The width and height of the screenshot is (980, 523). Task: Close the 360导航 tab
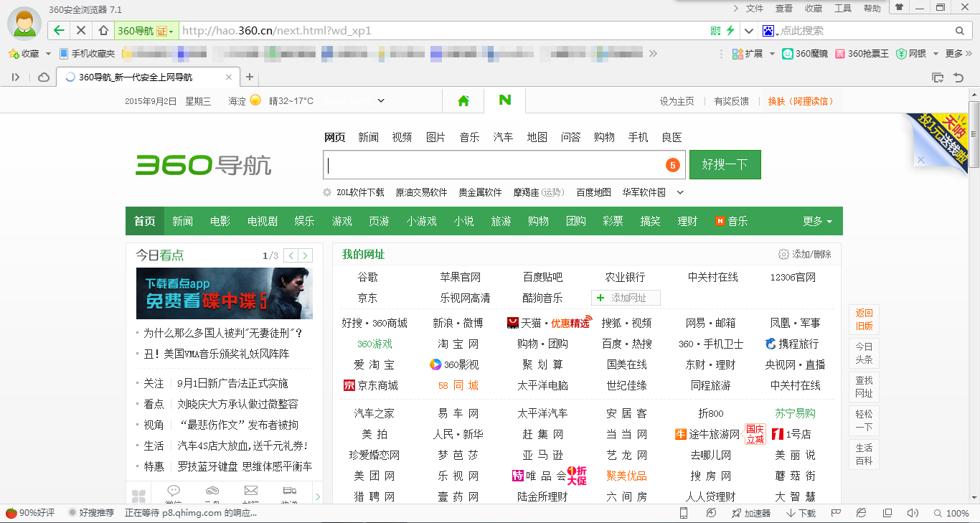click(x=229, y=77)
